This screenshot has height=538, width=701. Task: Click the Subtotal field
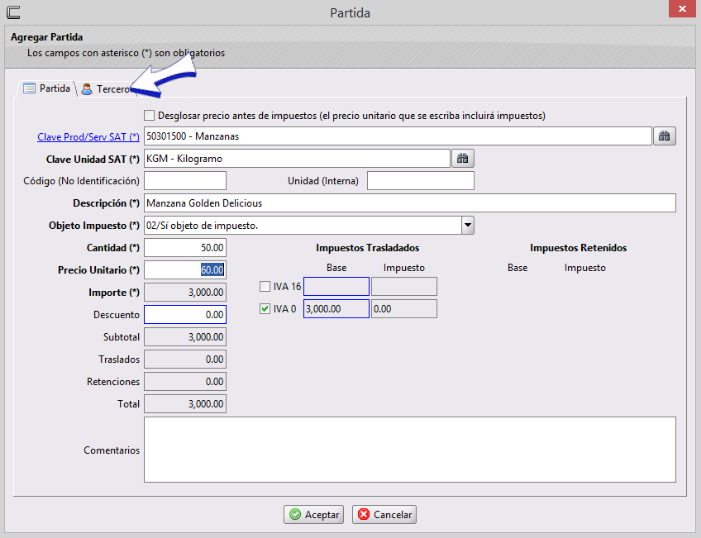point(185,337)
